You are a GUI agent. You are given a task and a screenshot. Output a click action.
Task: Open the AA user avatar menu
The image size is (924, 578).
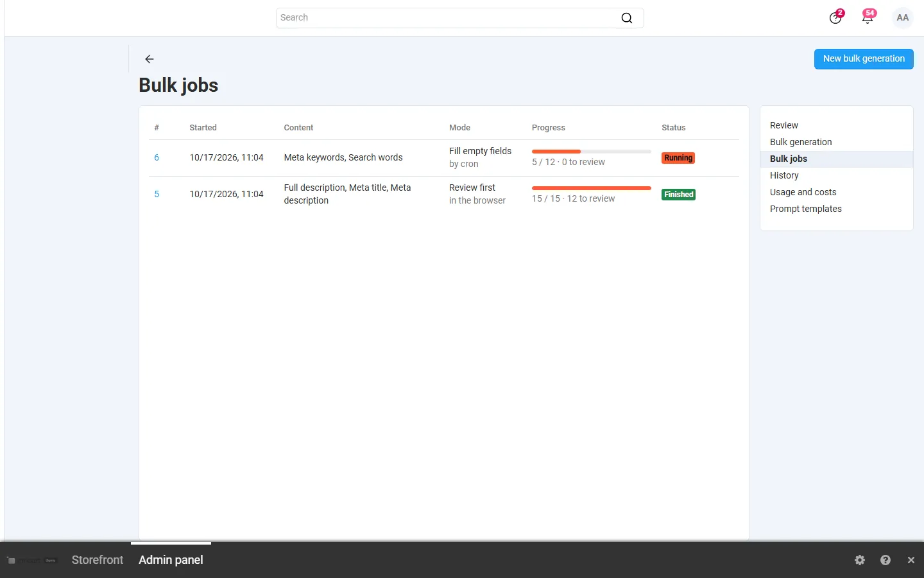point(903,18)
